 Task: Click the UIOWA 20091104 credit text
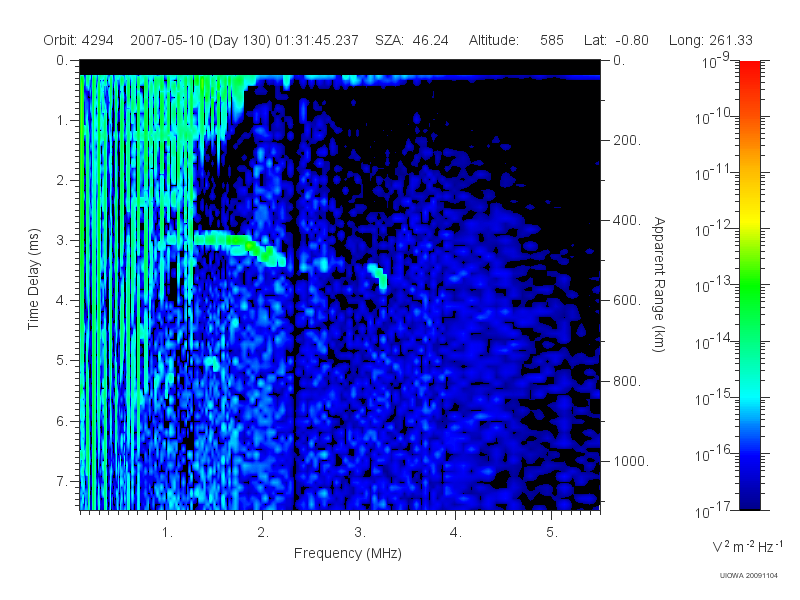pos(748,576)
